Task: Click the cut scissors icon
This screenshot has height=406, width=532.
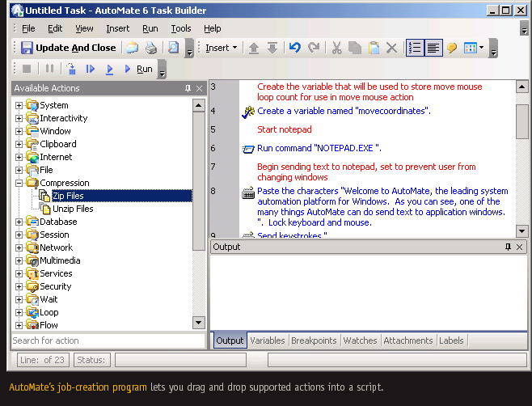Action: (x=336, y=48)
